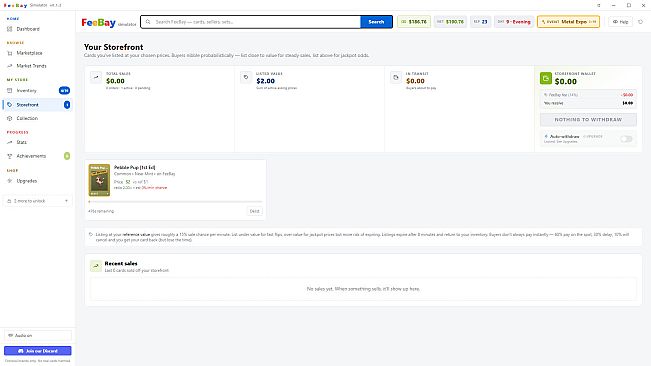
Task: Click the green Storefront Wallet icon
Action: pos(546,78)
